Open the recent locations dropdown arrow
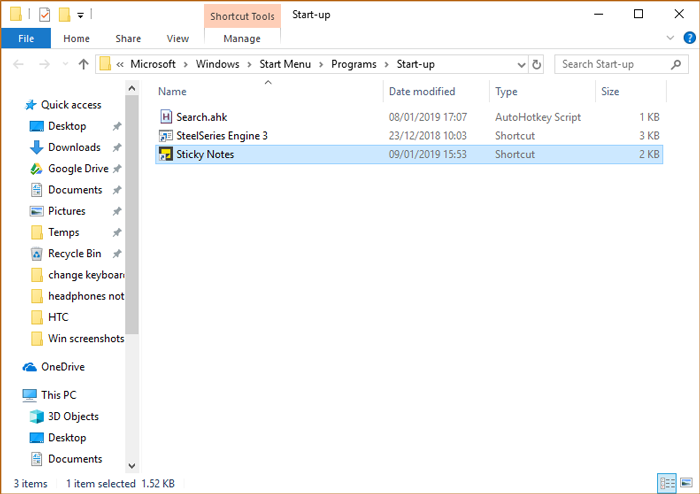The width and height of the screenshot is (700, 494). click(65, 64)
